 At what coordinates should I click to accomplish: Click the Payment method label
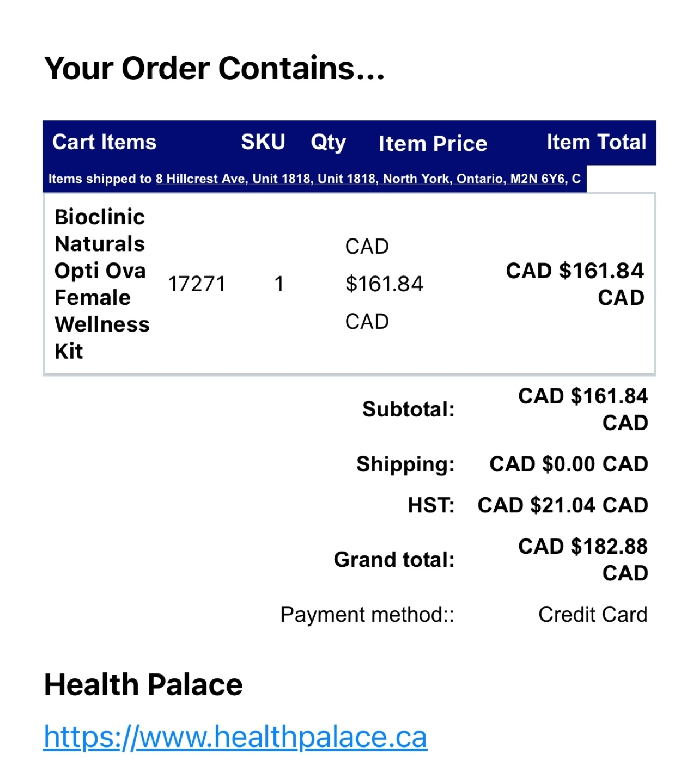tap(367, 615)
